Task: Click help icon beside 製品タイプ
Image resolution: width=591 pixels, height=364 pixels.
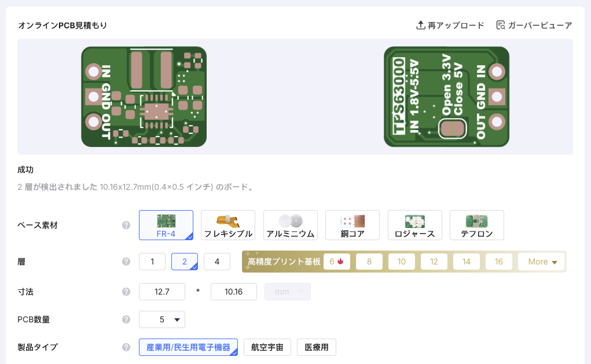Action: (x=126, y=347)
